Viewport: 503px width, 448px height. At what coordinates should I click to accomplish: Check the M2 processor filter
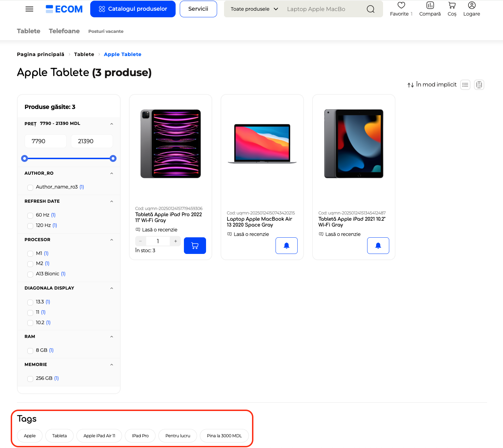(x=30, y=264)
